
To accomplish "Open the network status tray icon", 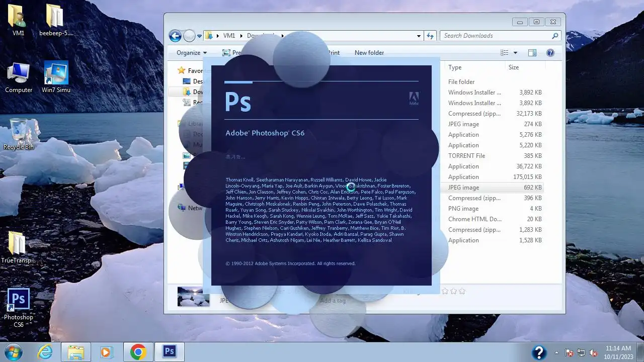I will pos(581,352).
